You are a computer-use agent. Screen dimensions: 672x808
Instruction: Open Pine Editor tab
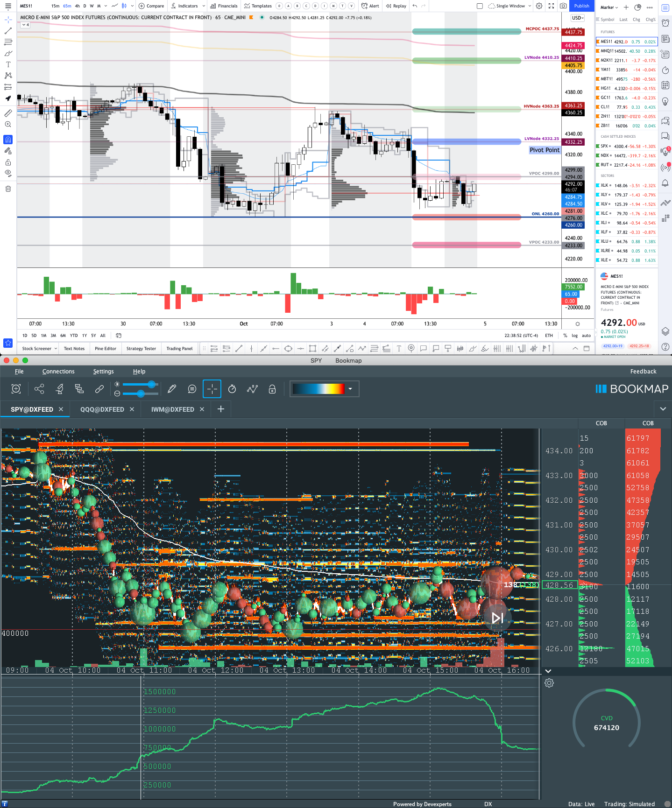coord(106,349)
